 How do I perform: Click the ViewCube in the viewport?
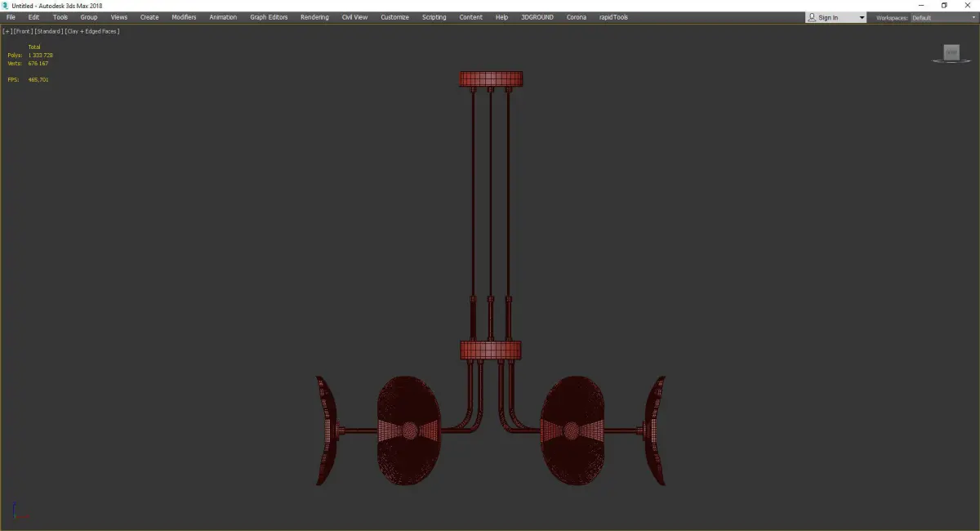pos(951,53)
